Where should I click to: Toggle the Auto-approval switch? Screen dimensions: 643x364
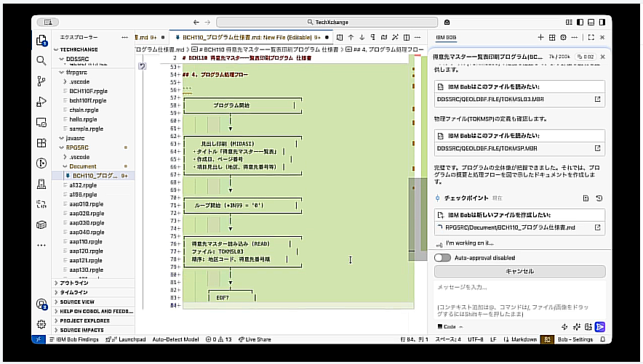442,257
